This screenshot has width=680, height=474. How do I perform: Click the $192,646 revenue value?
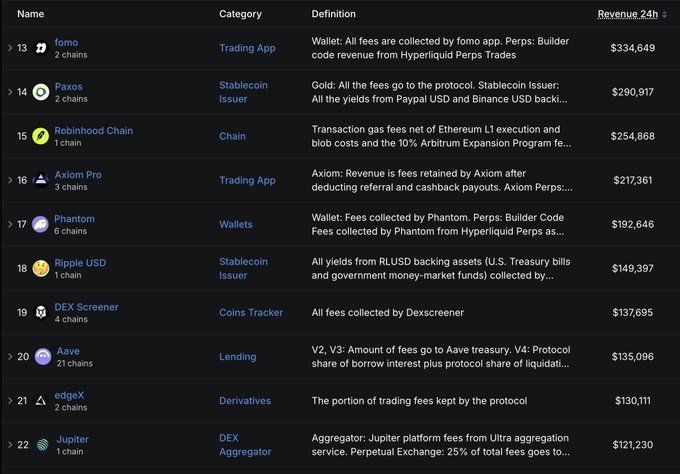[x=632, y=224]
